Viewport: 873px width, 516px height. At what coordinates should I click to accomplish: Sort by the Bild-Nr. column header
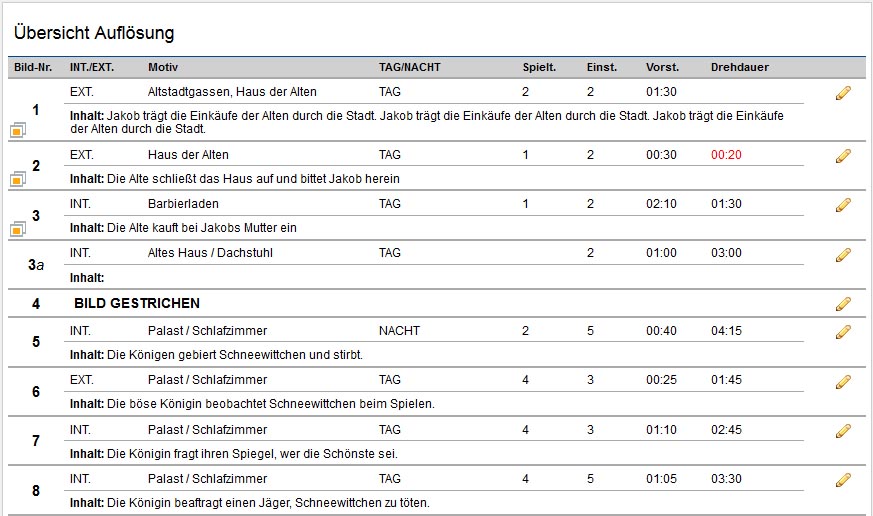[x=33, y=67]
